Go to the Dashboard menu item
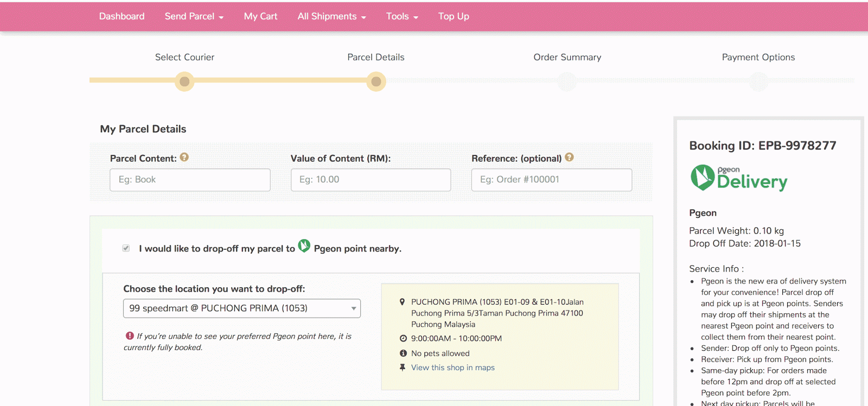 pyautogui.click(x=122, y=16)
